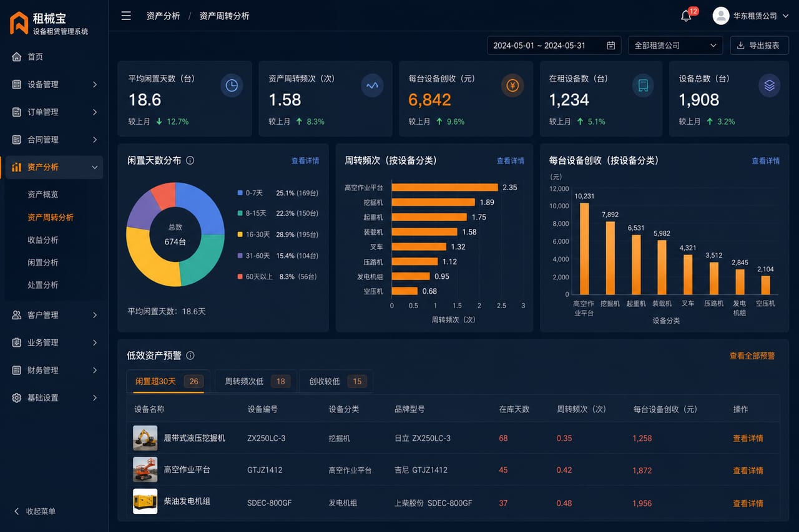Expand the 财务管理 menu chevron
The image size is (799, 532).
pyautogui.click(x=95, y=370)
